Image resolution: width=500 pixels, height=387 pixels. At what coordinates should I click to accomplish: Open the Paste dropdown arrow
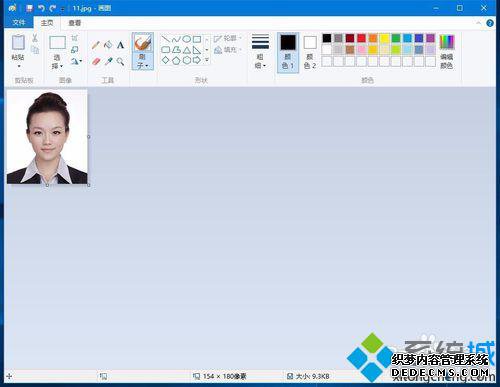(18, 66)
